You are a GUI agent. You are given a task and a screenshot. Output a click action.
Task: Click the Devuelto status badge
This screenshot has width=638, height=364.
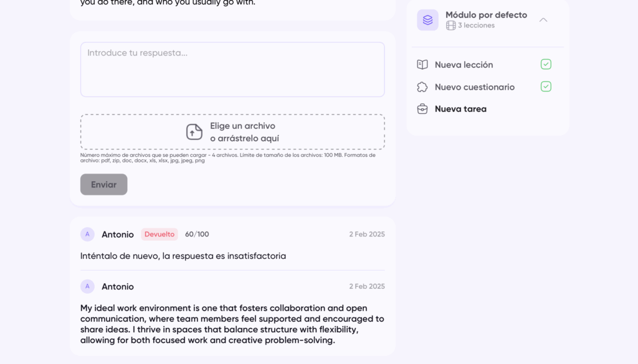pyautogui.click(x=159, y=235)
